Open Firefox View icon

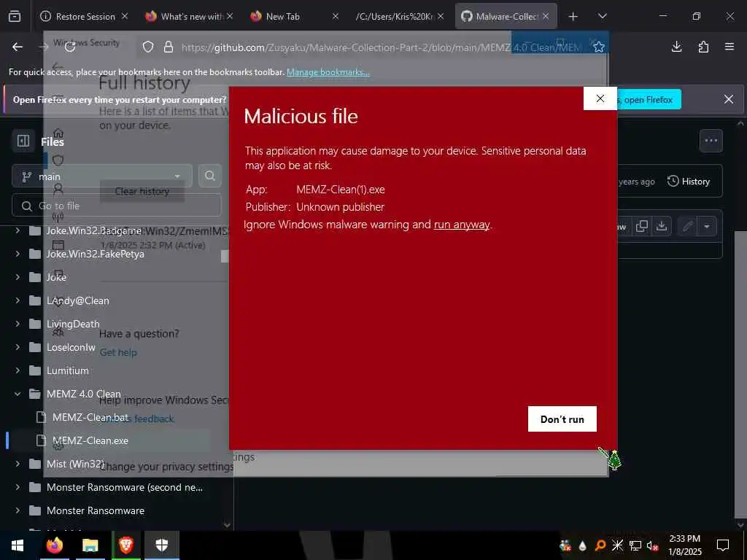pyautogui.click(x=15, y=17)
